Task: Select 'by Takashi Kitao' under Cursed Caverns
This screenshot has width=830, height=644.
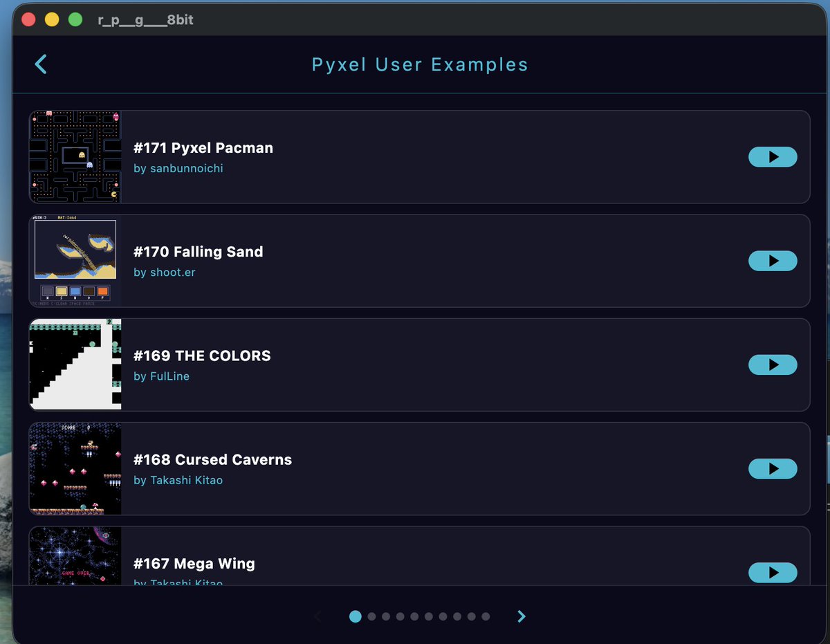Action: point(178,480)
